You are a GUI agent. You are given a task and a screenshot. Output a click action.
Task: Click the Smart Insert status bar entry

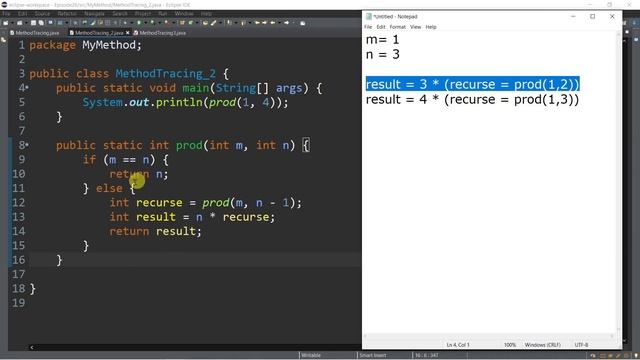click(373, 355)
